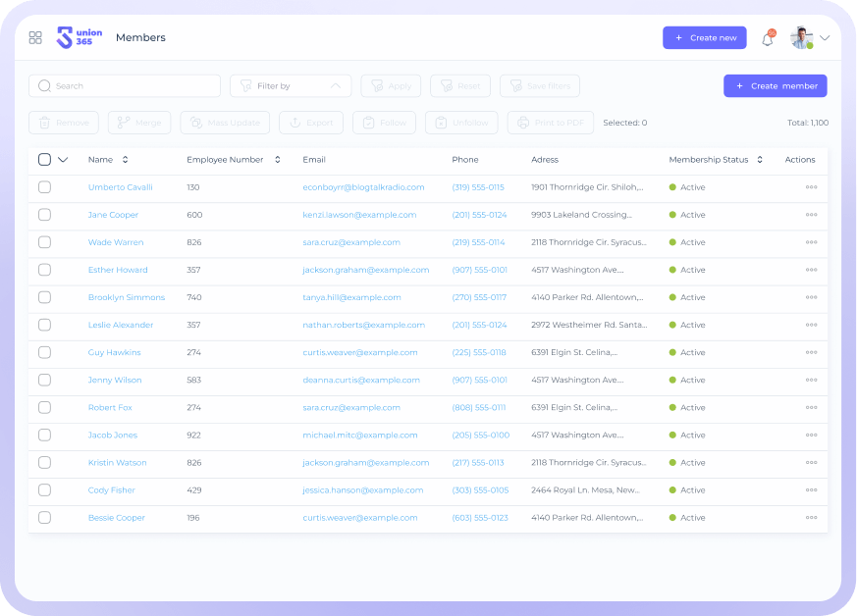Screen dimensions: 857x616
Task: Click the Union 365 logo
Action: click(x=80, y=38)
